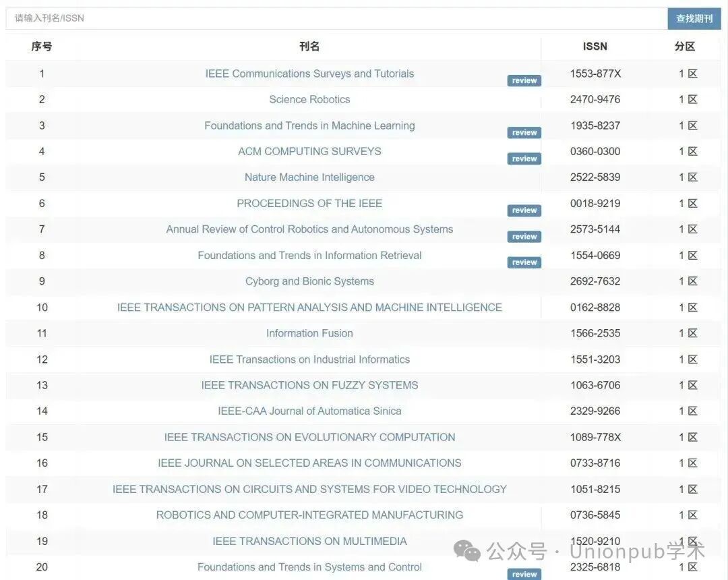Open IEEE Communications Surveys and Tutorials link
The width and height of the screenshot is (728, 580).
pos(309,74)
